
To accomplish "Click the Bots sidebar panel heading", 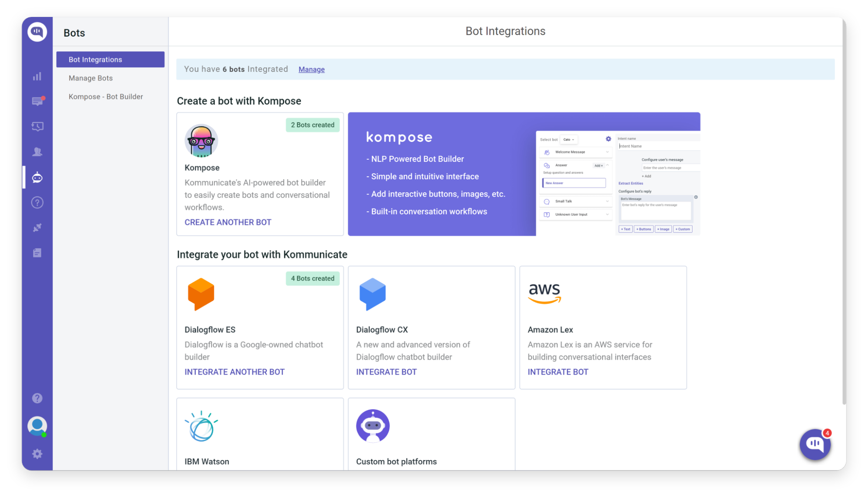I will pos(74,33).
